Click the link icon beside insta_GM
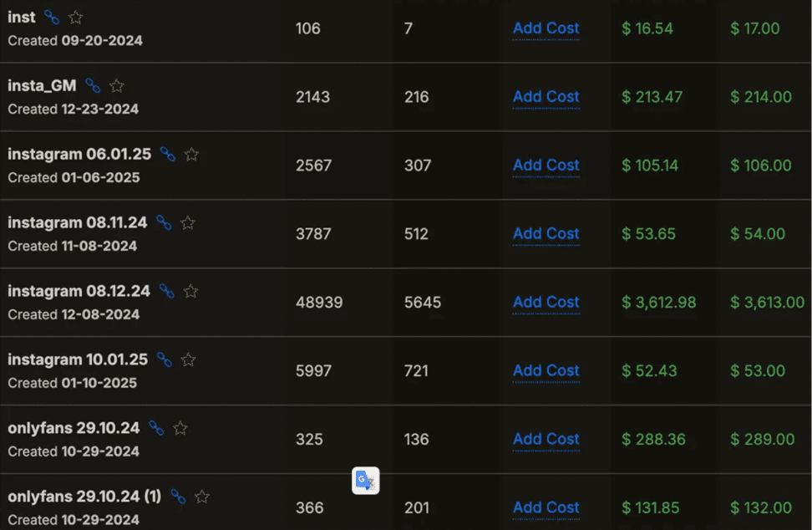The width and height of the screenshot is (812, 530). click(93, 85)
